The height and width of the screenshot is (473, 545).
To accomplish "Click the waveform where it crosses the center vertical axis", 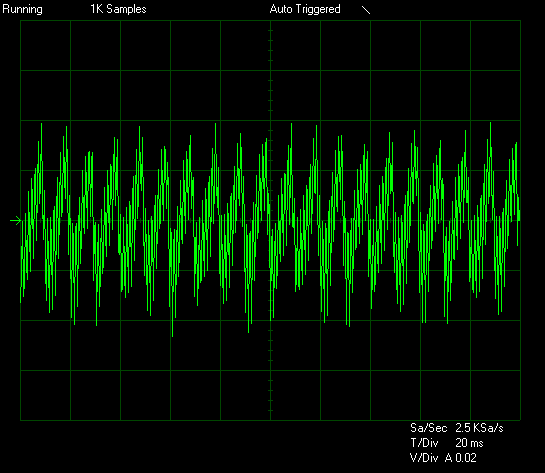I will [270, 220].
